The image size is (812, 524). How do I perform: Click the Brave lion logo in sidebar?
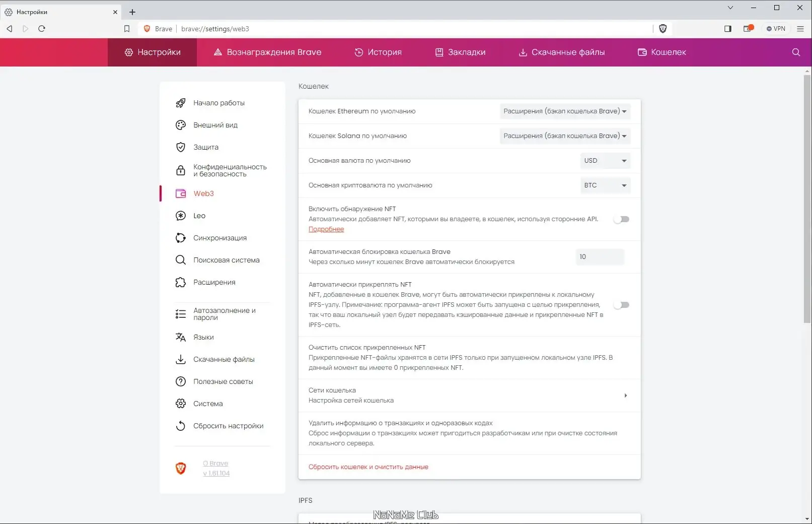(x=181, y=469)
